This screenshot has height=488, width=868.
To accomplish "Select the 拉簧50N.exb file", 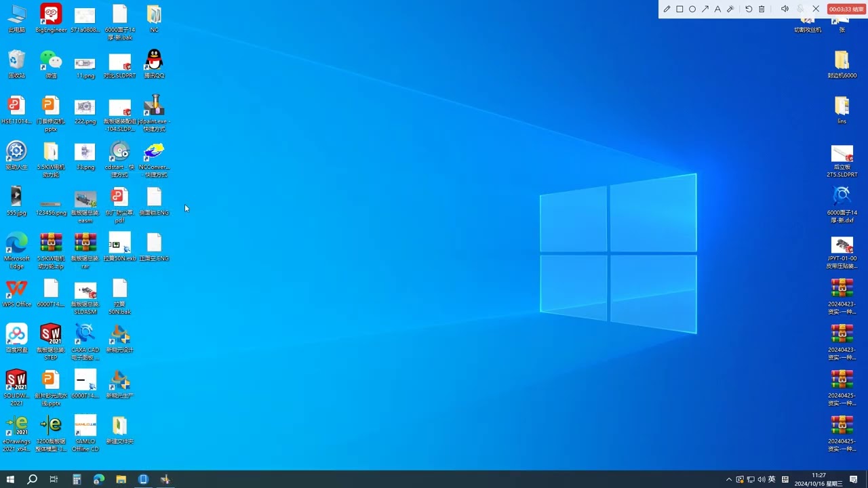I will click(119, 247).
